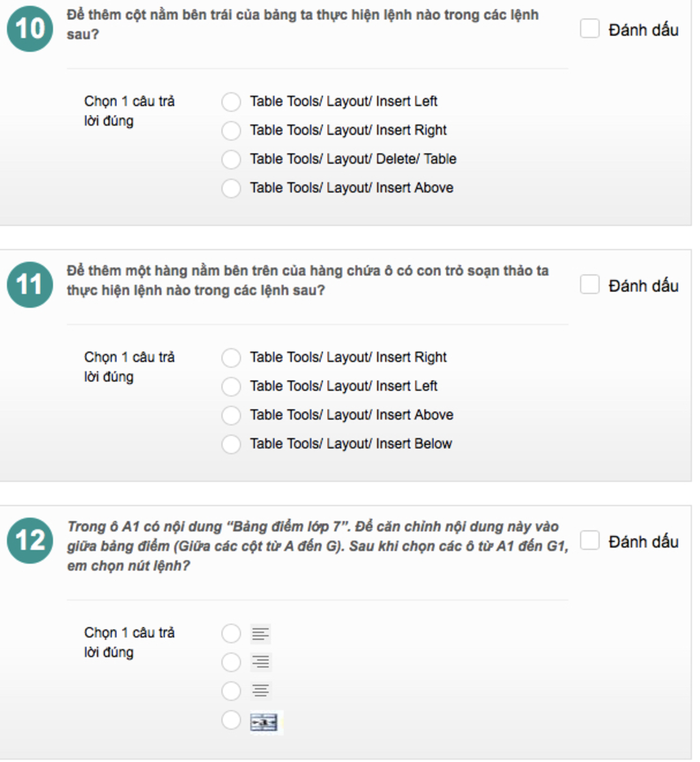The image size is (700, 762).
Task: Click Insert Above option text in question 10
Action: pyautogui.click(x=351, y=188)
